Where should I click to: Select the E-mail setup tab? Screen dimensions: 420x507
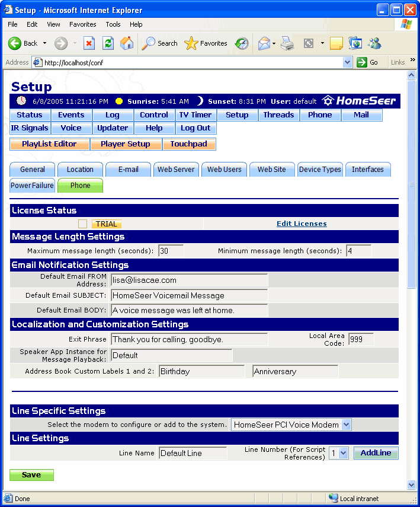coord(129,170)
